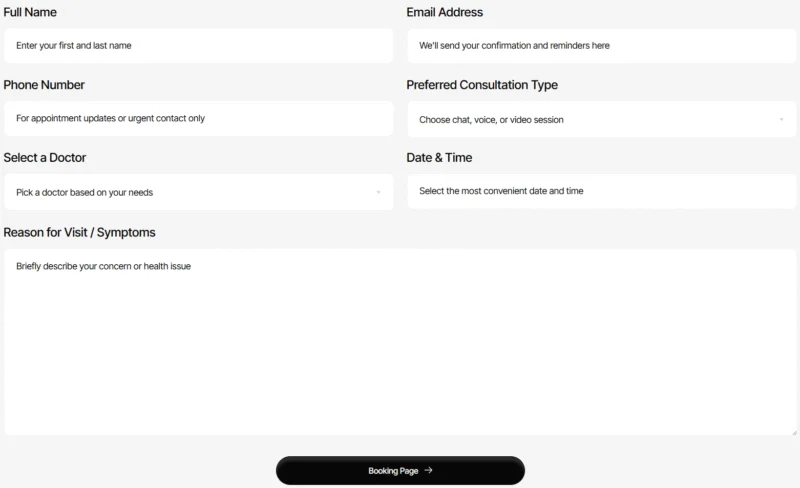Focus the Full Name input field
The image size is (800, 488).
(198, 45)
